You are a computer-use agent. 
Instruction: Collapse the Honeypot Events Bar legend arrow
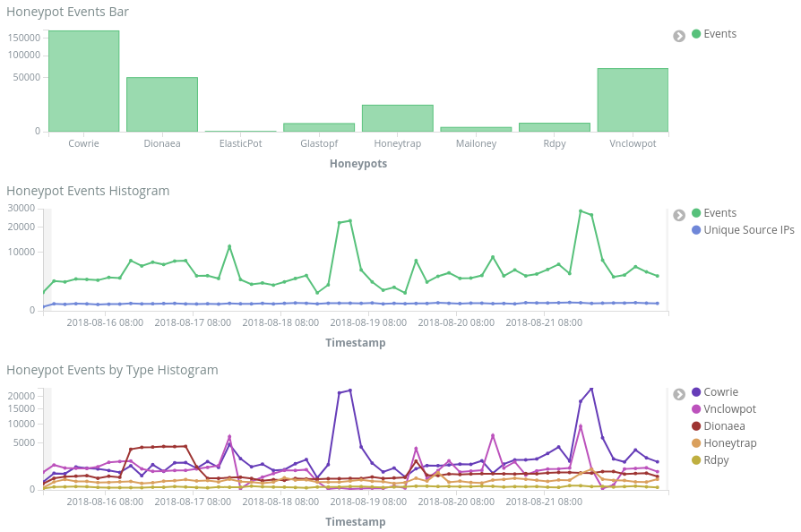(679, 36)
